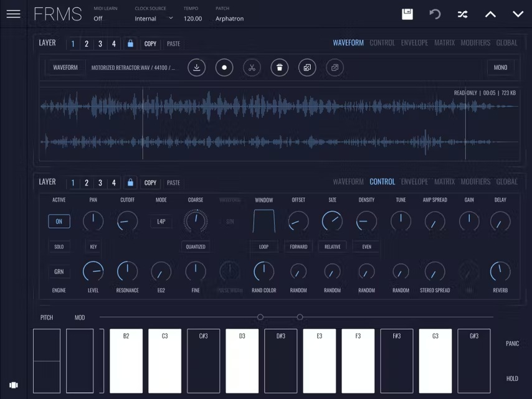The width and height of the screenshot is (532, 399).
Task: Click the previous patch up chevron
Action: (490, 14)
